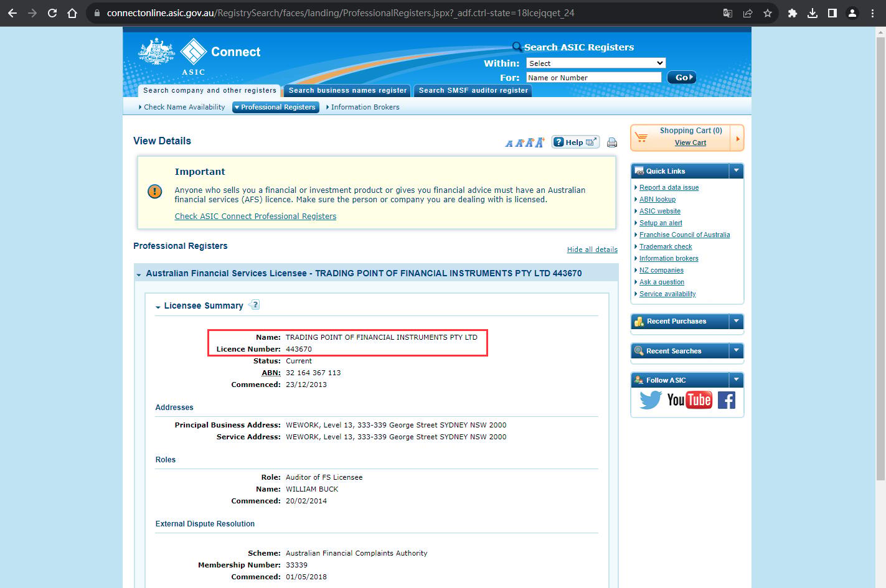Click the Help button
This screenshot has width=886, height=588.
575,142
